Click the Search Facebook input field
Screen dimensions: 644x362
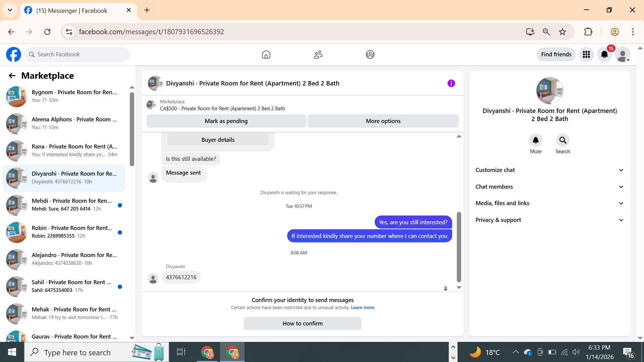point(80,54)
